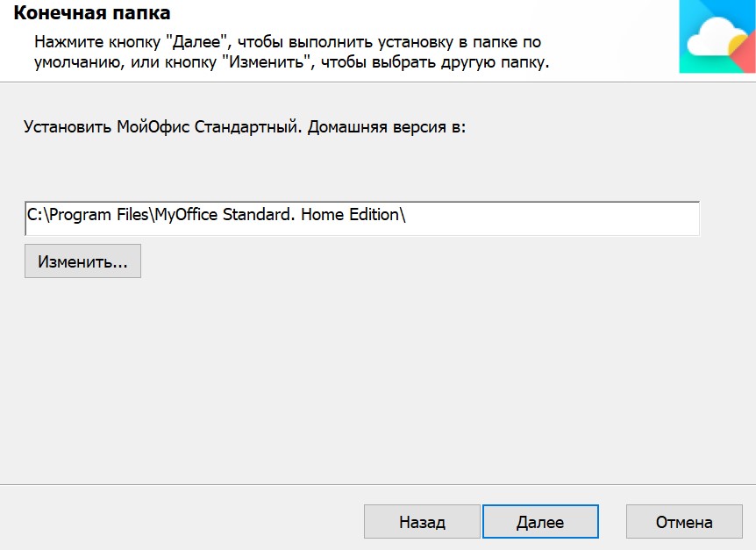Image resolution: width=756 pixels, height=550 pixels.
Task: Select the white cloud in the logo
Action: coord(715,37)
